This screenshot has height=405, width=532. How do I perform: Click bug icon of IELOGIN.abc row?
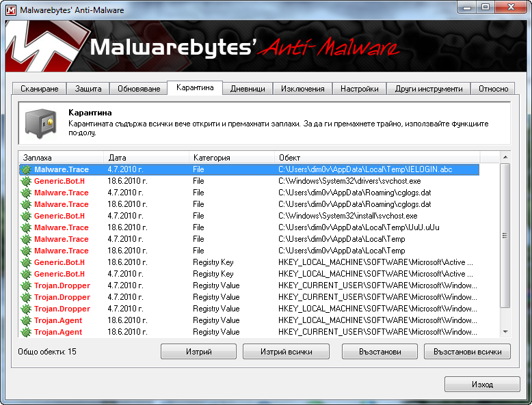coord(26,169)
